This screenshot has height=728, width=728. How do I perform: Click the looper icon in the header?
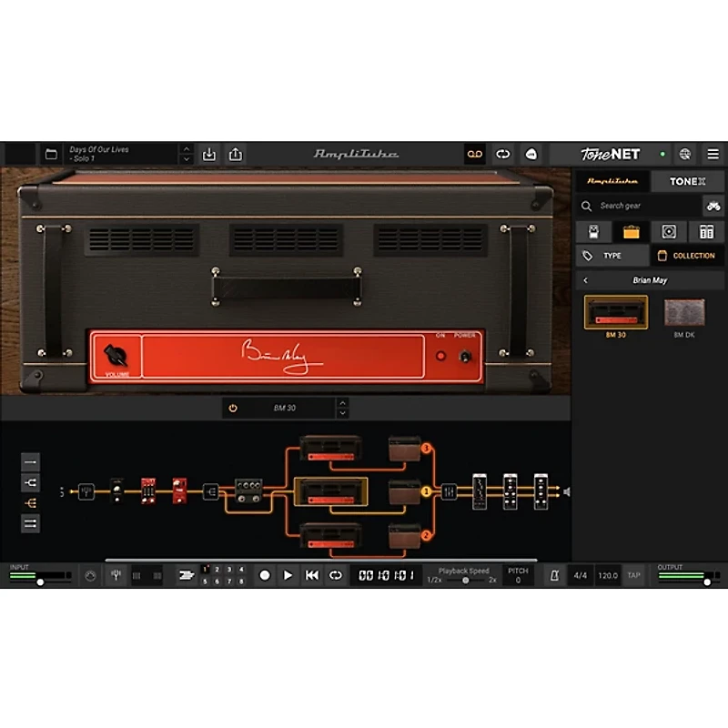click(503, 154)
